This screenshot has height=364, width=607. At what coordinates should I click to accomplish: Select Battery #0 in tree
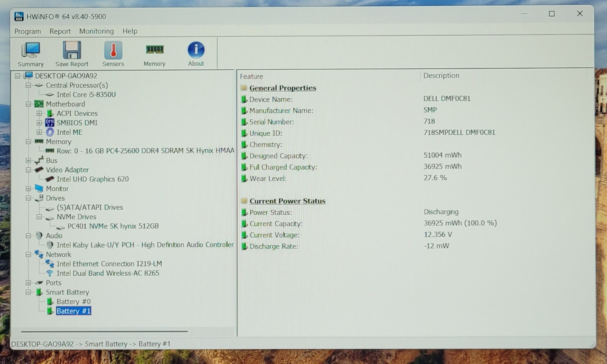coord(74,301)
